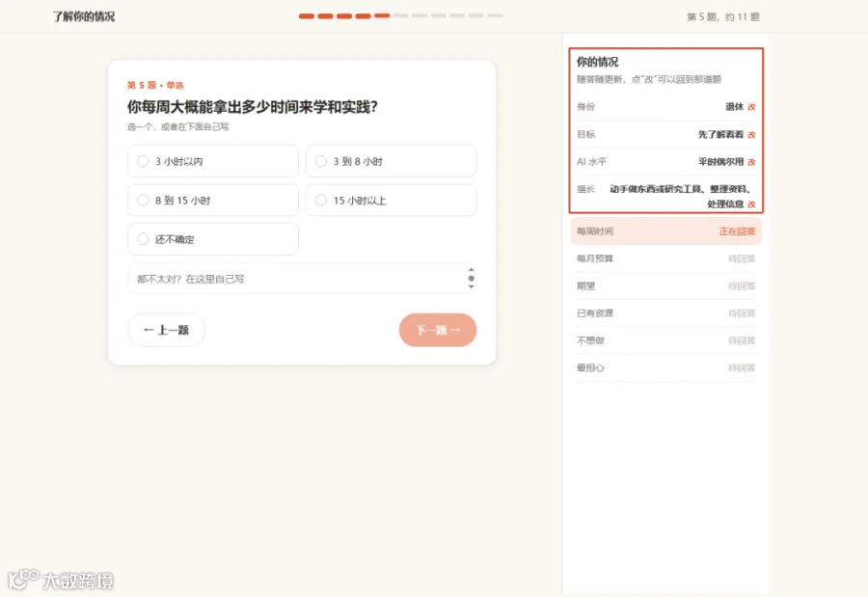Click the "了解你的情况" page title
Viewport: 868px width, 597px height.
pyautogui.click(x=84, y=16)
